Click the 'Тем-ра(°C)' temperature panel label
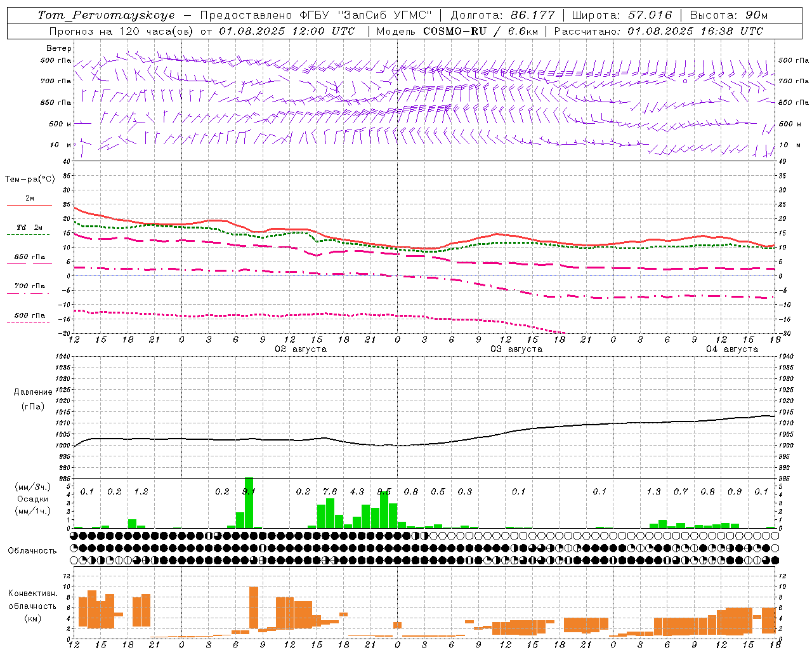The width and height of the screenshot is (812, 650). (x=30, y=180)
